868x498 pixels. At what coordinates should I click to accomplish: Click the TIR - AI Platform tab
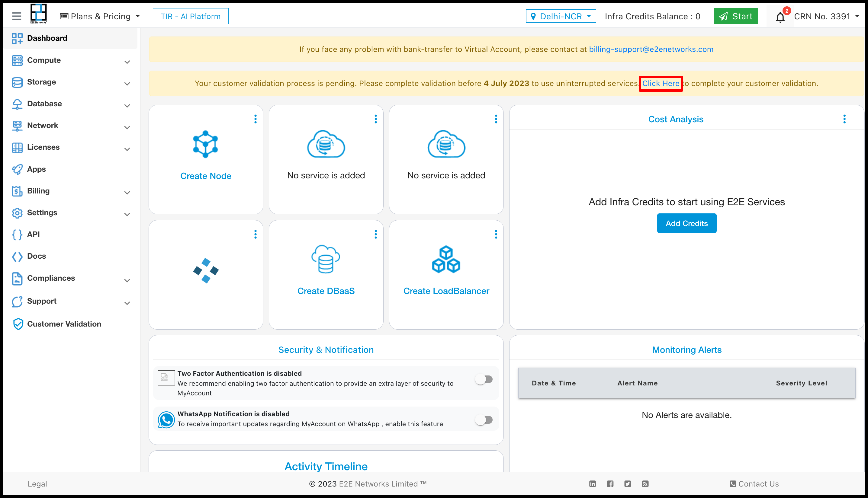[x=190, y=16]
